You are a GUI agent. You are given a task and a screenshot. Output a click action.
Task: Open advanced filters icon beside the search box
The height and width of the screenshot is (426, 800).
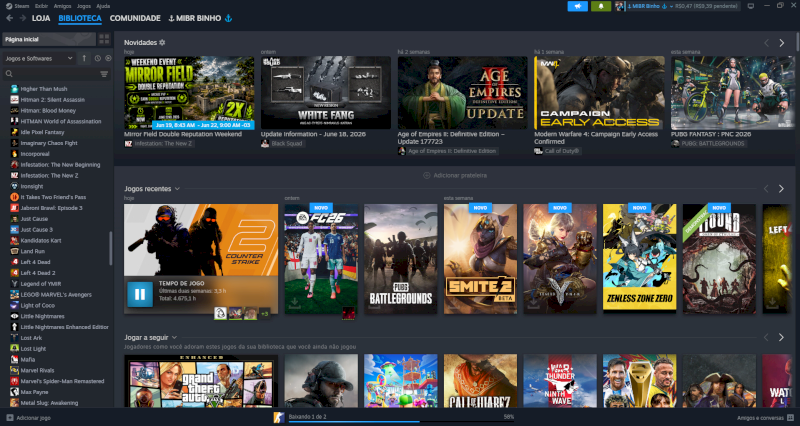(104, 74)
